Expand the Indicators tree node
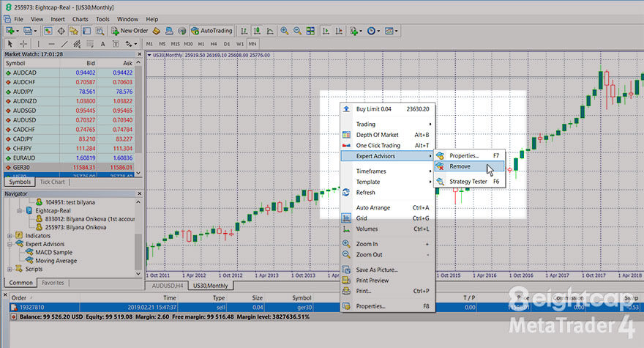 (10, 236)
